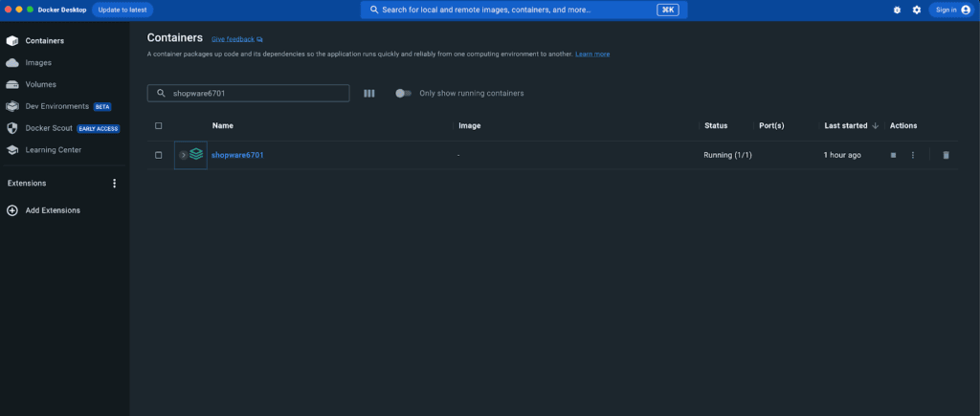The width and height of the screenshot is (980, 416).
Task: Open troubleshoot bug icon in title bar
Action: point(897,10)
